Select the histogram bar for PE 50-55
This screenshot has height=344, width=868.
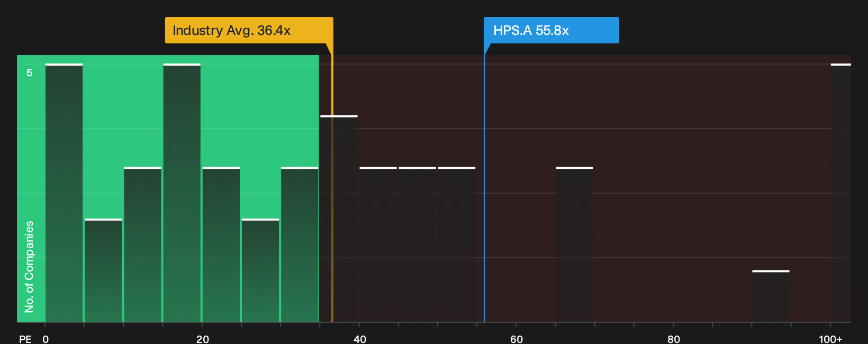pyautogui.click(x=457, y=245)
